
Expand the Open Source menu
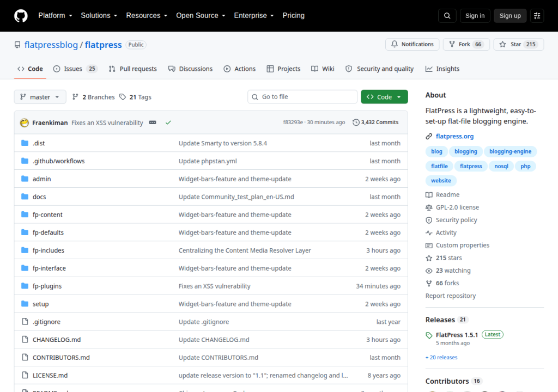pos(201,16)
